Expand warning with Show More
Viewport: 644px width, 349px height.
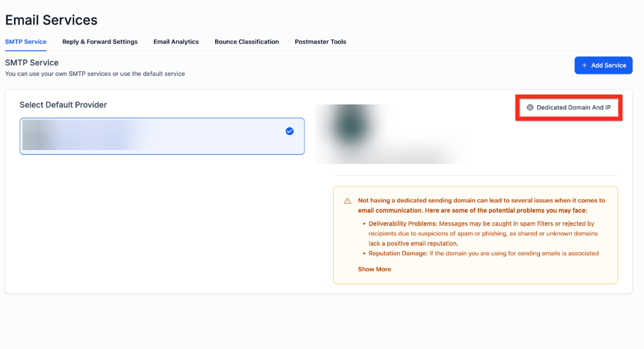tap(375, 269)
